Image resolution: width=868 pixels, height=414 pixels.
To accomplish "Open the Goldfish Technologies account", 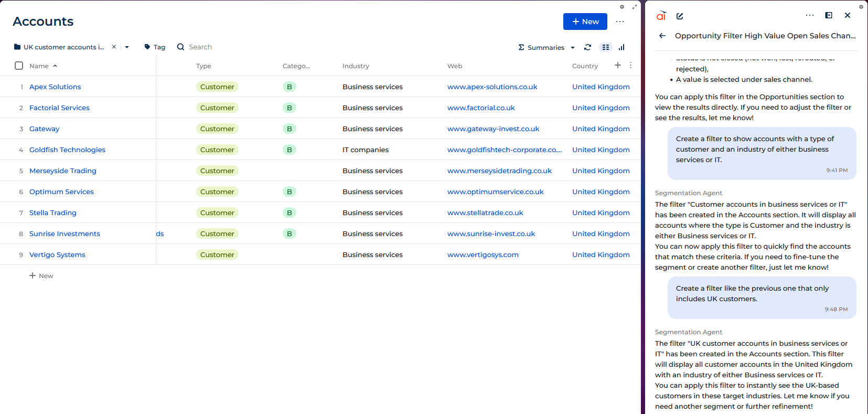I will (x=67, y=150).
